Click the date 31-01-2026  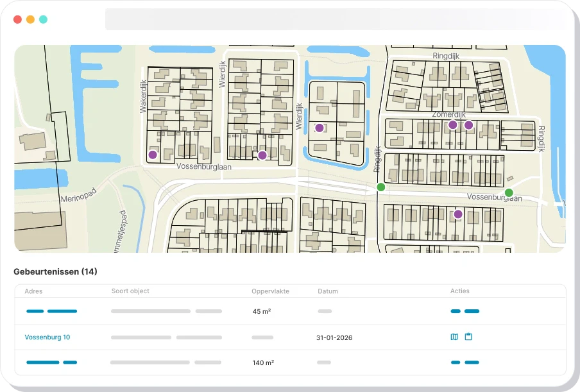click(334, 337)
